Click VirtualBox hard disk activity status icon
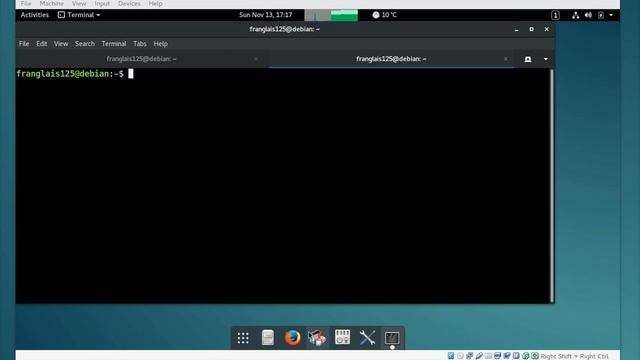 pyautogui.click(x=451, y=356)
